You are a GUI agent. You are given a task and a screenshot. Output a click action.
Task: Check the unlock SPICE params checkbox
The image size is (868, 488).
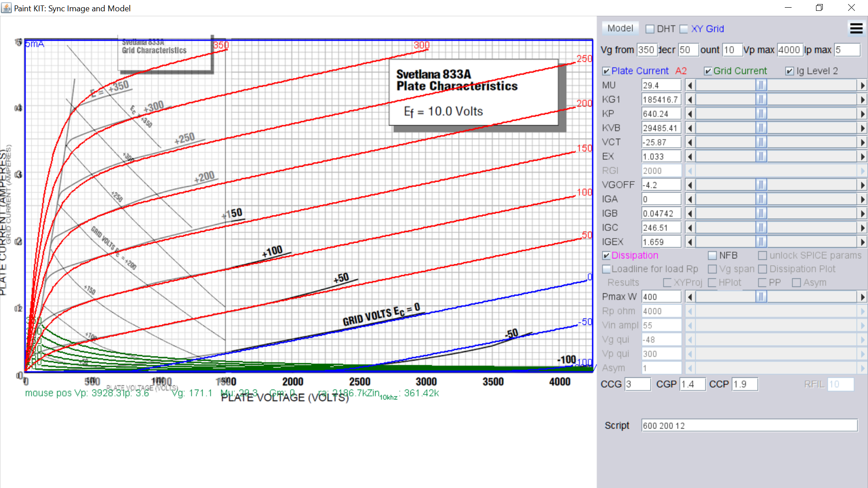tap(763, 256)
